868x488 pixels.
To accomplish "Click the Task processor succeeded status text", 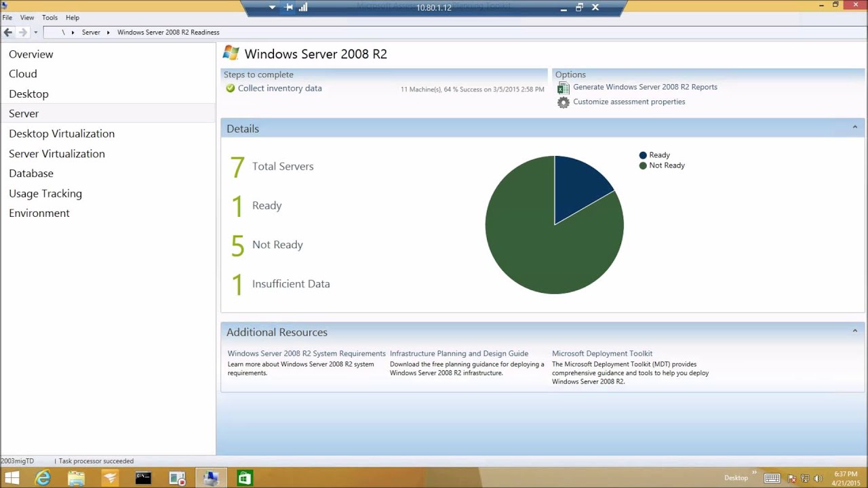I will tap(96, 461).
